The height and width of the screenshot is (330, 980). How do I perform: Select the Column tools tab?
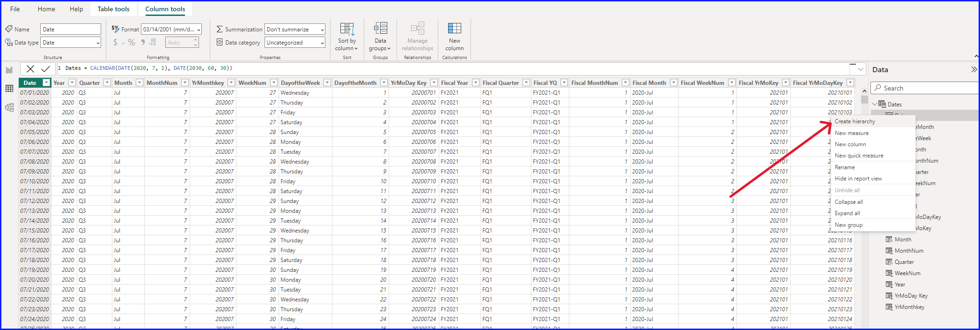[165, 9]
